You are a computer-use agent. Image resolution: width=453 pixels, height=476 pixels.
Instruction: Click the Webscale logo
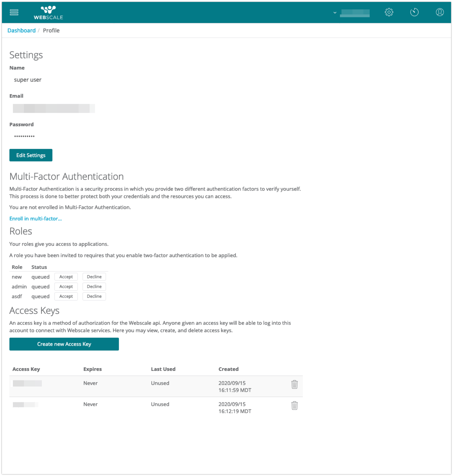tap(48, 13)
